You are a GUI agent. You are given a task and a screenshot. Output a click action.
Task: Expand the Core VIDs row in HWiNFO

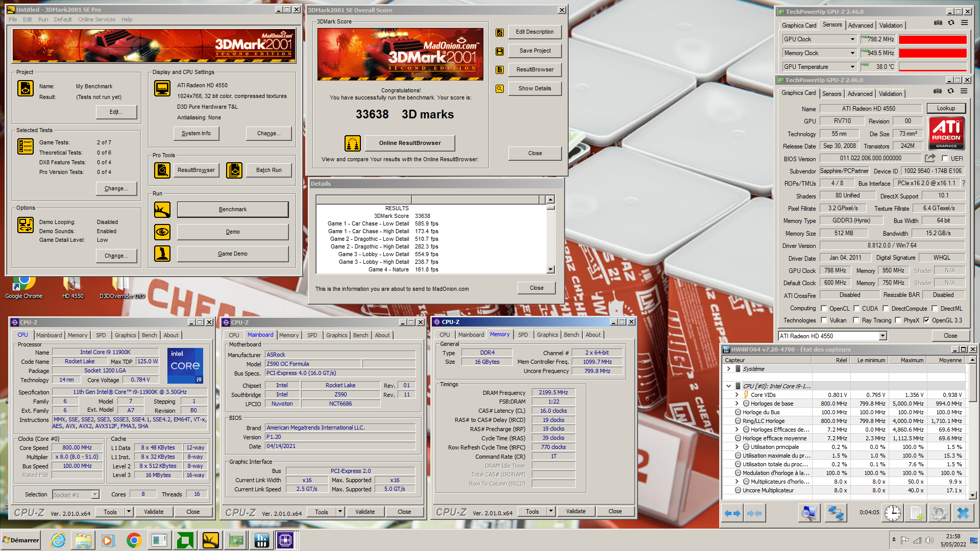(737, 395)
